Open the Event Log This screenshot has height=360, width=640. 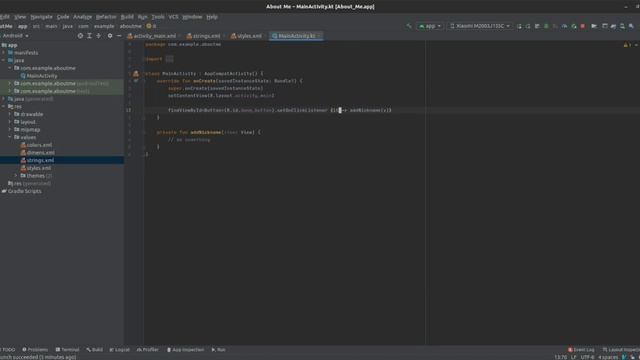581,350
